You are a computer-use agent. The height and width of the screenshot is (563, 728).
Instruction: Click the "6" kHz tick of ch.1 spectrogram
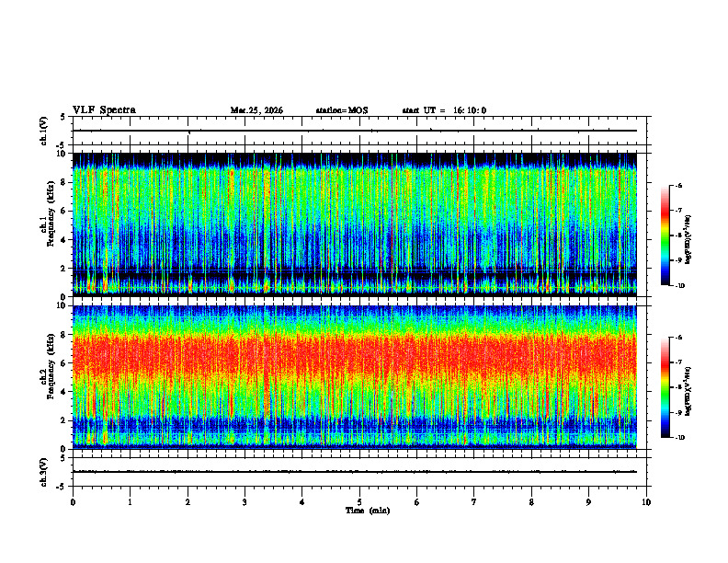64,211
